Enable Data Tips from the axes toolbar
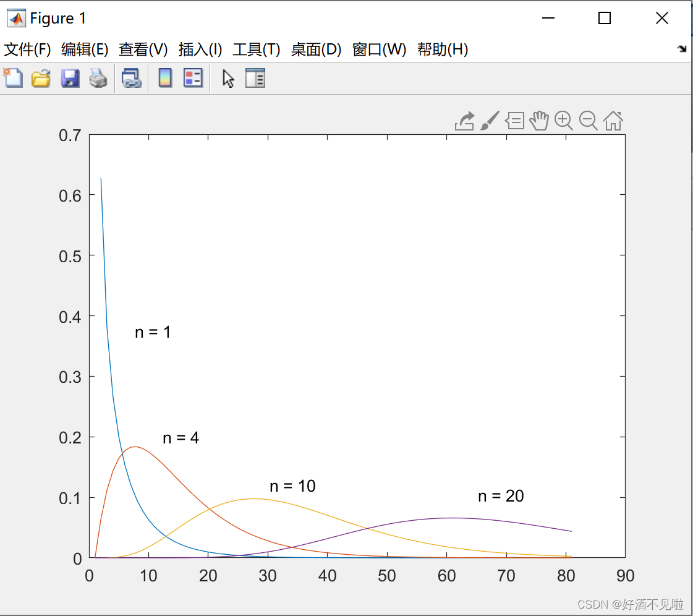693x616 pixels. [x=514, y=121]
